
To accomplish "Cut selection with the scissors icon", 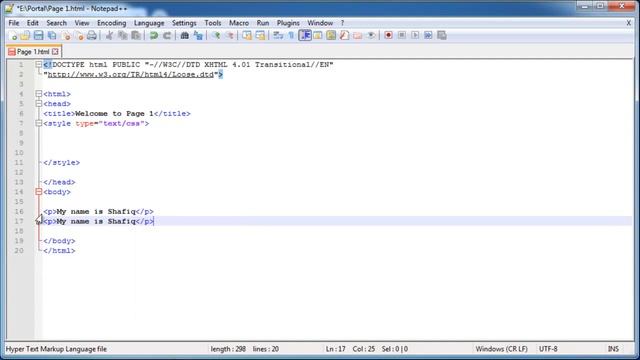I will [x=109, y=36].
